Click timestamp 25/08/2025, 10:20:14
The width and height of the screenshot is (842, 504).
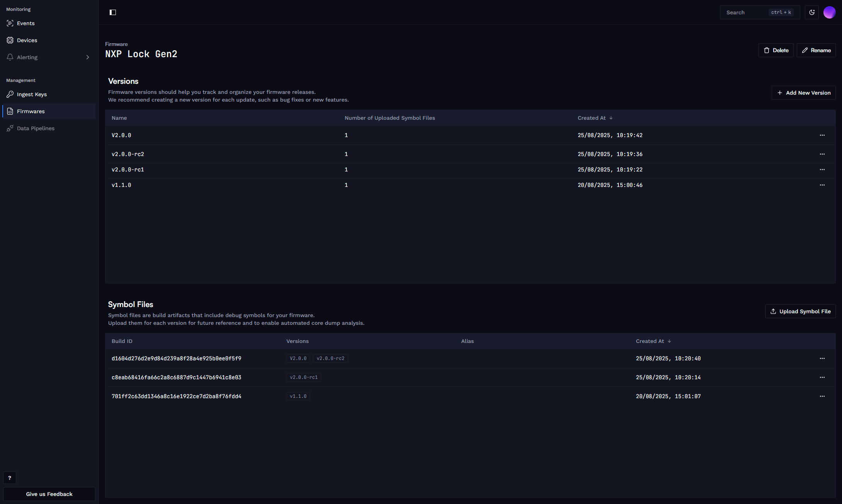click(668, 377)
